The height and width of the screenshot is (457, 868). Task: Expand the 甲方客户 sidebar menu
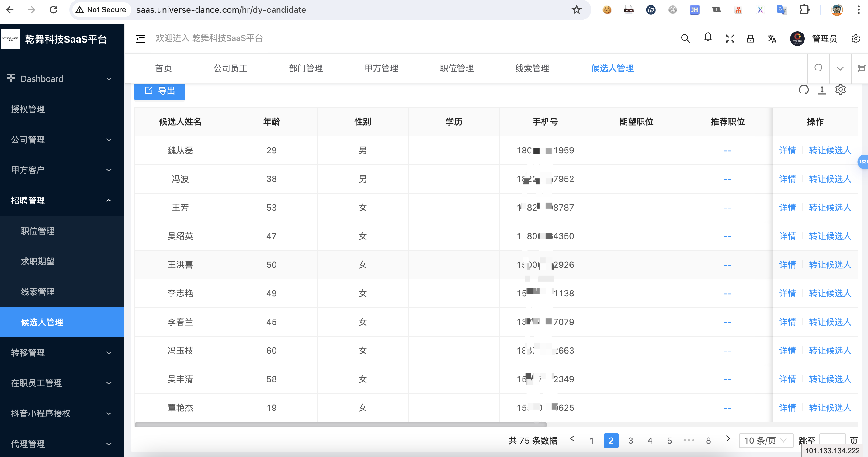click(62, 170)
